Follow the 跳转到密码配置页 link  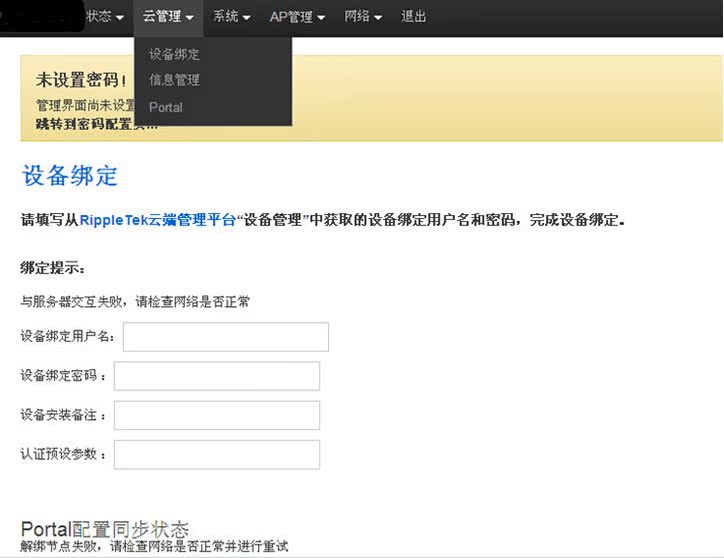click(x=80, y=123)
